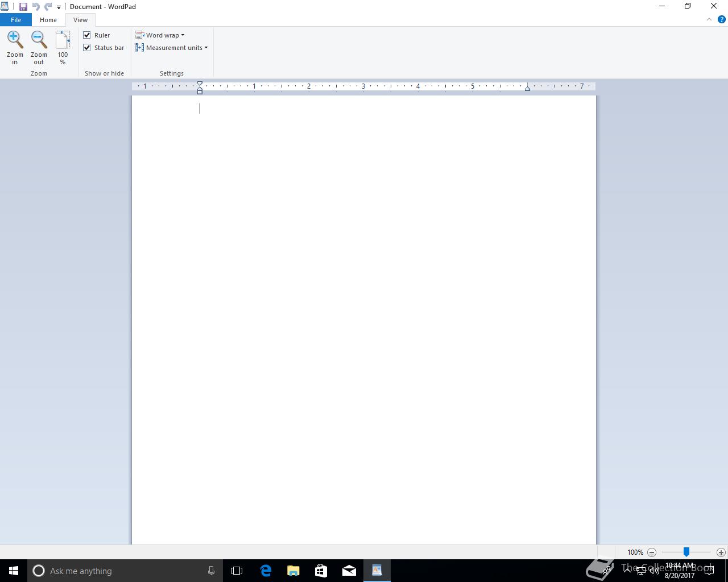Click the Ask me anything search box
The image size is (728, 582).
point(125,571)
